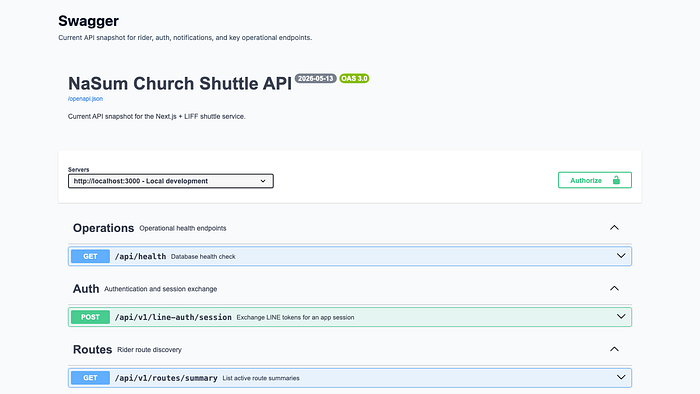The height and width of the screenshot is (394, 700).
Task: Click the 2026-05-13 version badge
Action: pos(316,79)
